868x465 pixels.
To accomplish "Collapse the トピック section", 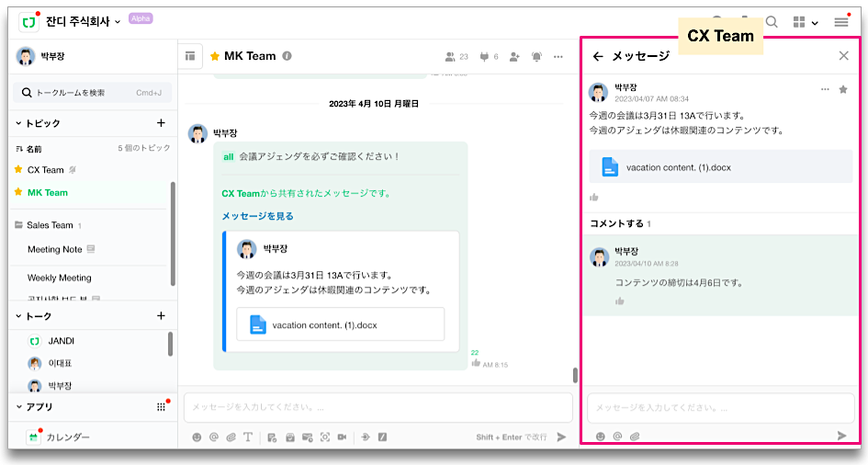I will 18,123.
